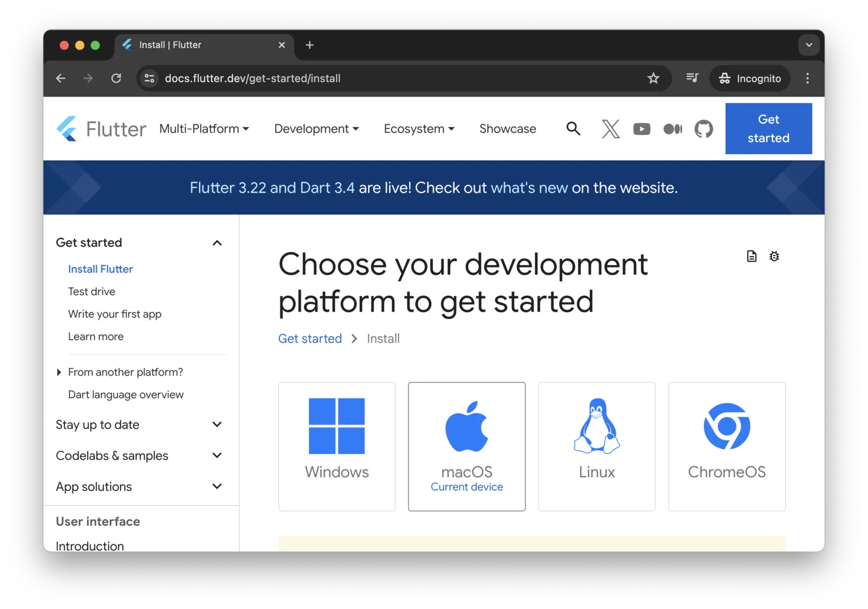Viewport: 868px width, 609px height.
Task: Choose the Linux platform card
Action: pyautogui.click(x=597, y=447)
